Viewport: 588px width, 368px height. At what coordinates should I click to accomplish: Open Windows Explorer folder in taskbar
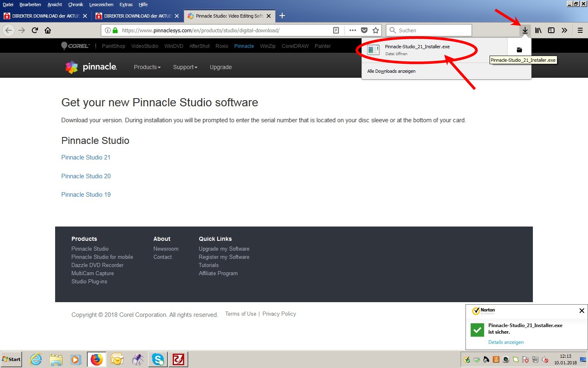click(x=56, y=359)
